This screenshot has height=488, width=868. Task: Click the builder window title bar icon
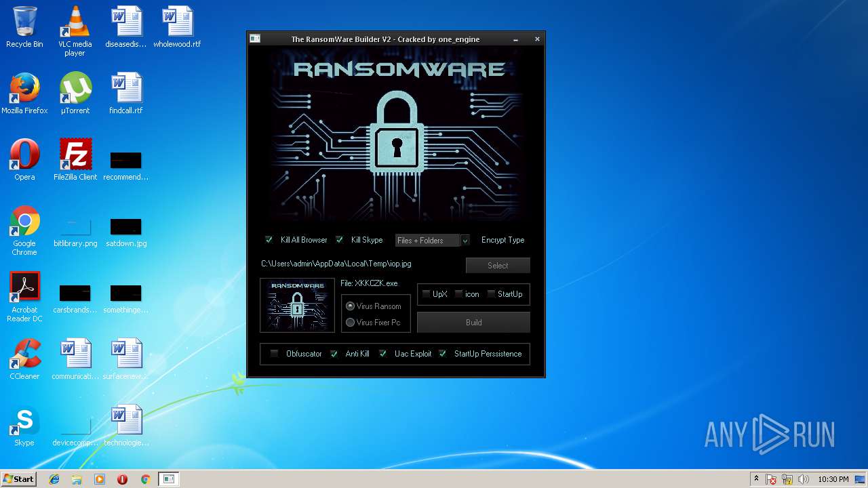tap(255, 39)
